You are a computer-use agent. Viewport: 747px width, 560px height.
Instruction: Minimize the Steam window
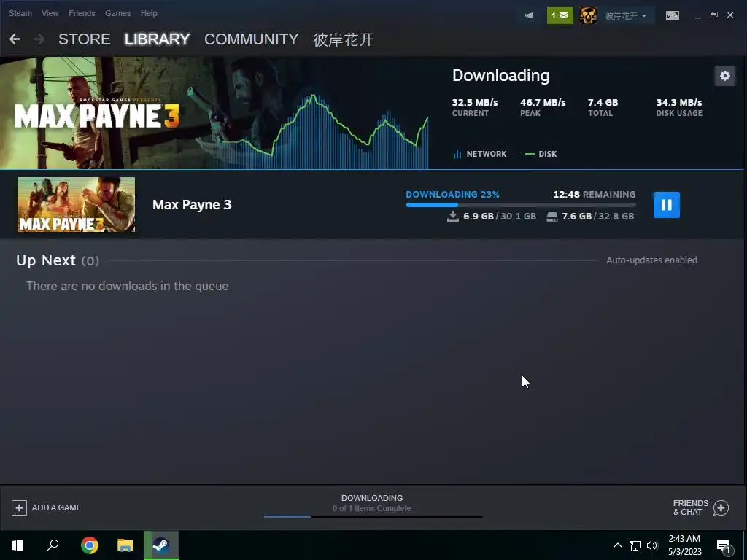(x=698, y=16)
